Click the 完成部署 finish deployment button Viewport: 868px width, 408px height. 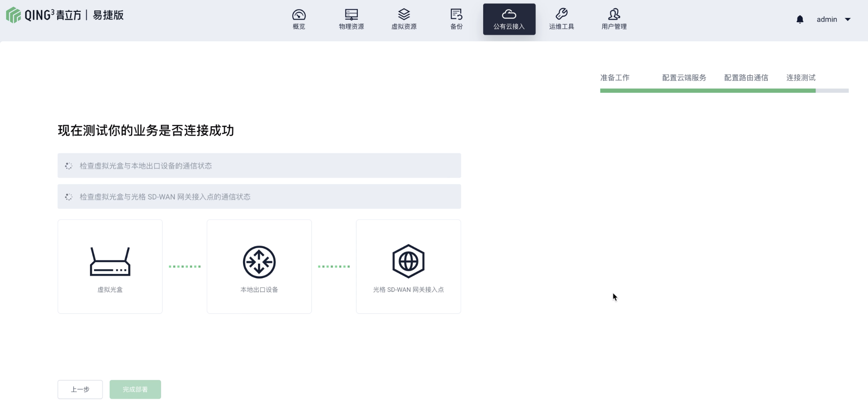[x=135, y=389]
